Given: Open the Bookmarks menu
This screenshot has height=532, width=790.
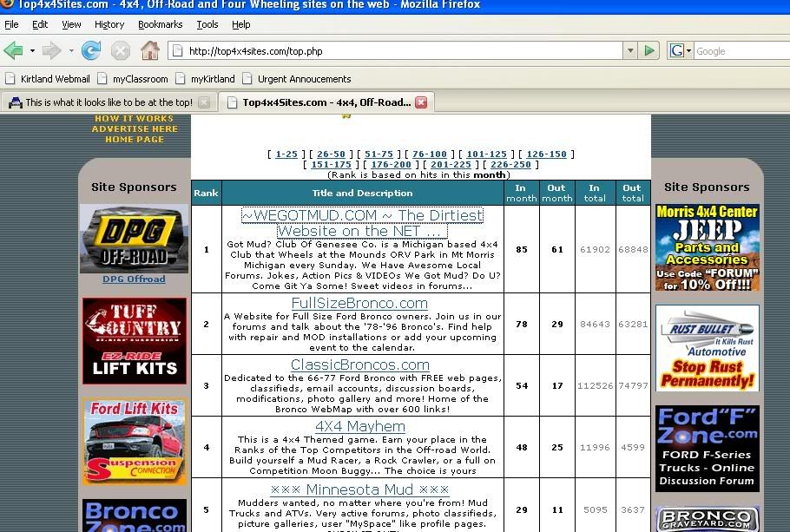Looking at the screenshot, I should pyautogui.click(x=160, y=24).
